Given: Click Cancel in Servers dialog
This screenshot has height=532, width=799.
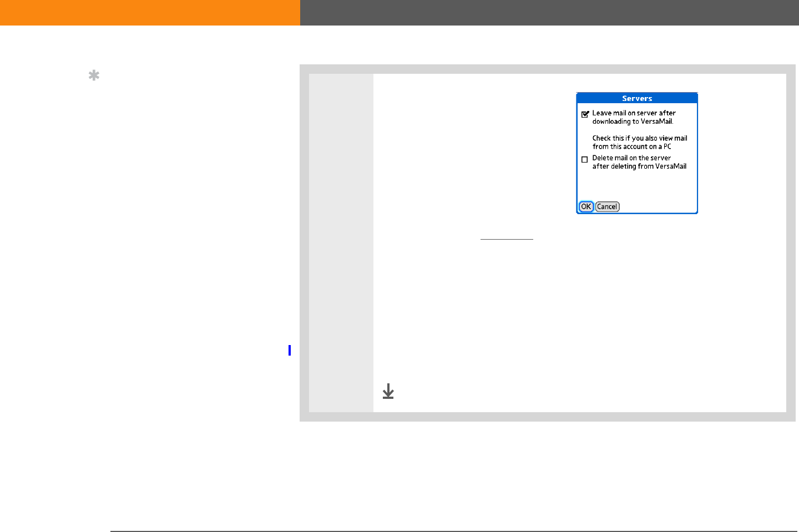Looking at the screenshot, I should coord(607,206).
